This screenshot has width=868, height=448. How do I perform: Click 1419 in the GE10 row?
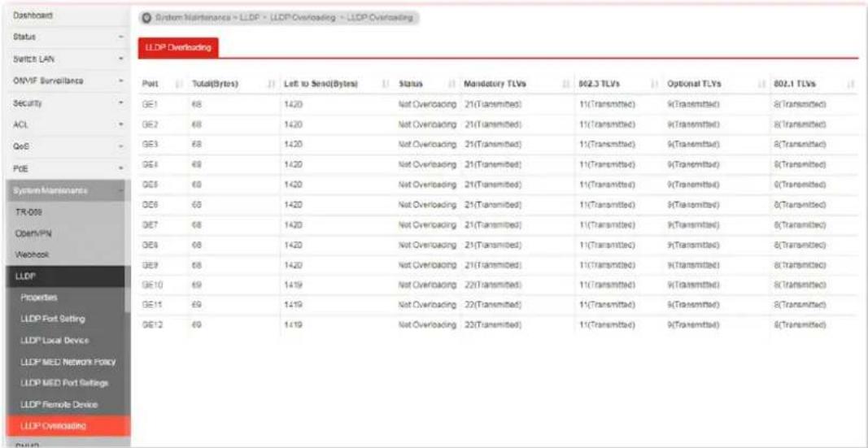click(293, 285)
